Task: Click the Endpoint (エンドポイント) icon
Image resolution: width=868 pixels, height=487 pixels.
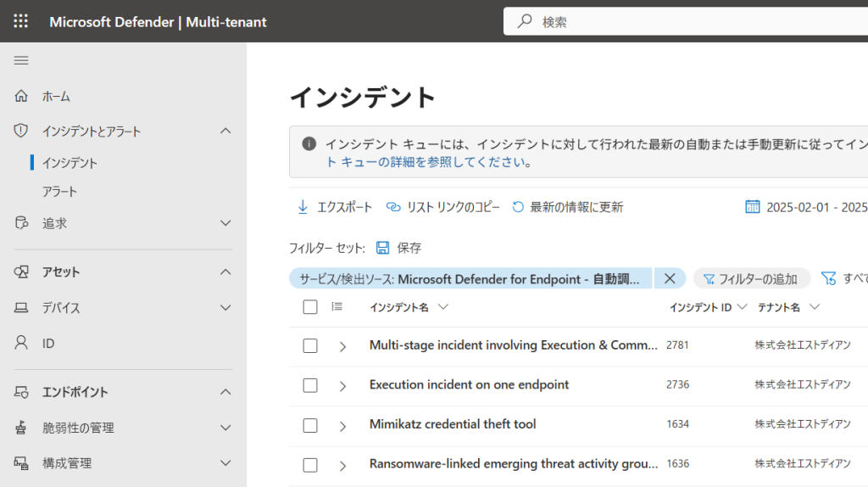Action: click(21, 392)
